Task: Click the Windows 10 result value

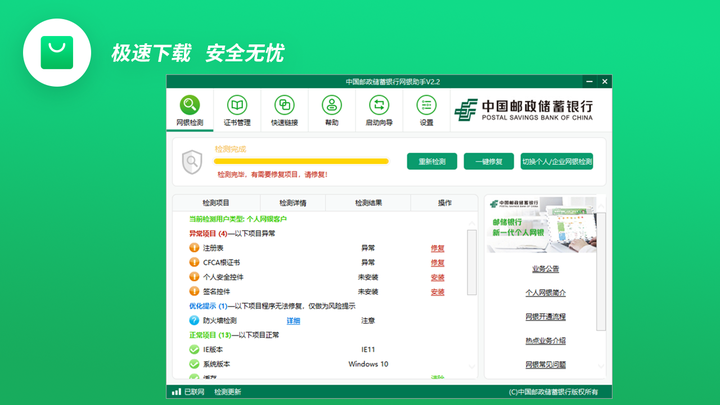Action: (x=368, y=364)
